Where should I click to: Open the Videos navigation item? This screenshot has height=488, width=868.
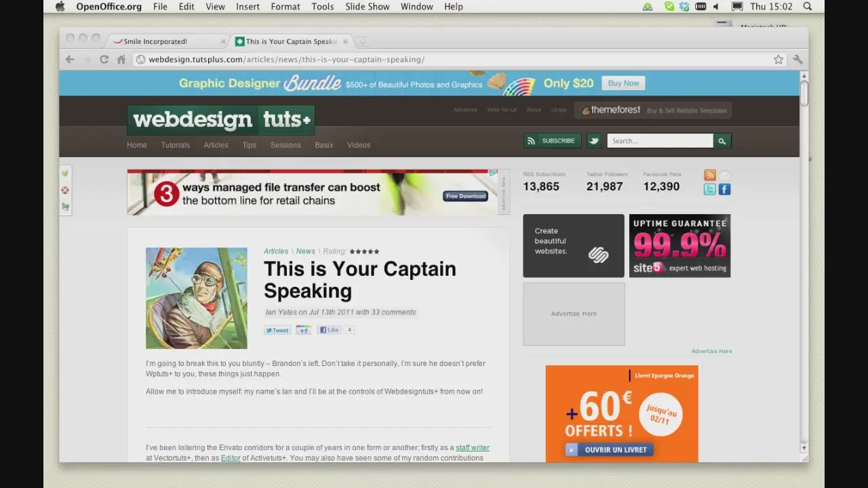(359, 145)
